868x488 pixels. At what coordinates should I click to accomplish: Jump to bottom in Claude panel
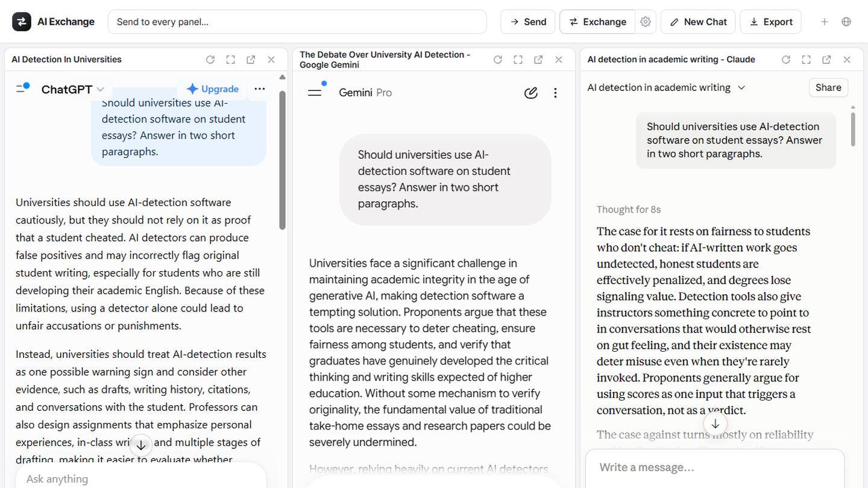coord(715,424)
